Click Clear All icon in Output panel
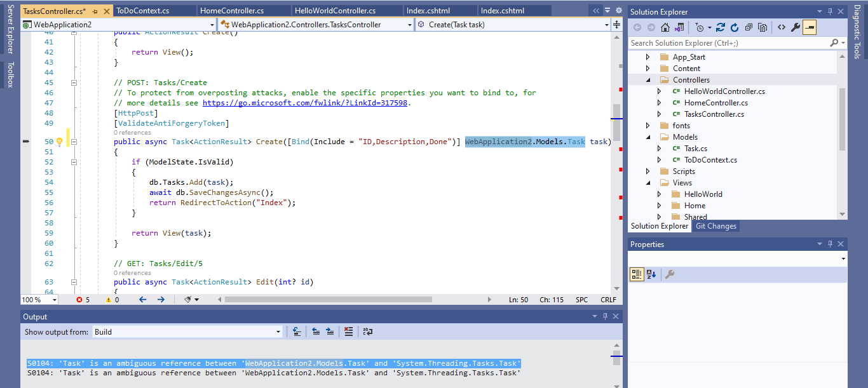This screenshot has height=388, width=868. coord(348,331)
